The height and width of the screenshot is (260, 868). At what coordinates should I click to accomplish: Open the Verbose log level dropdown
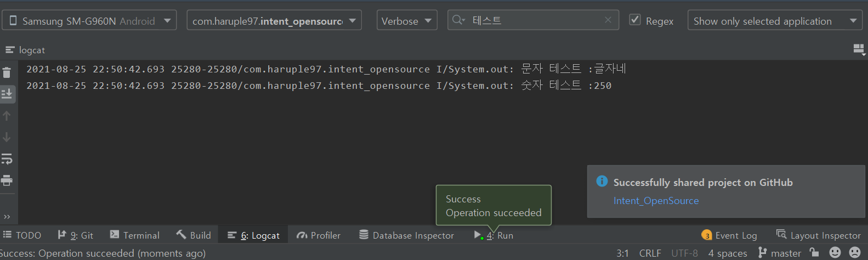pos(407,21)
